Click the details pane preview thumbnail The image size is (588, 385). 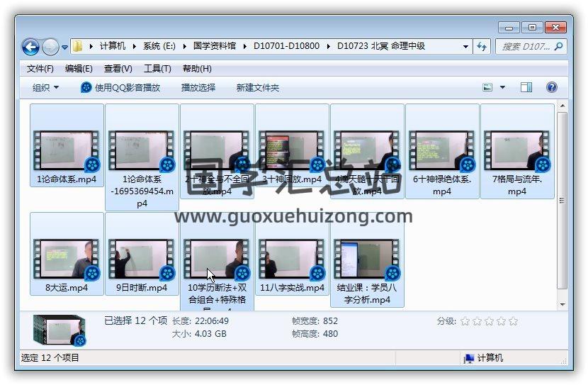coord(60,330)
